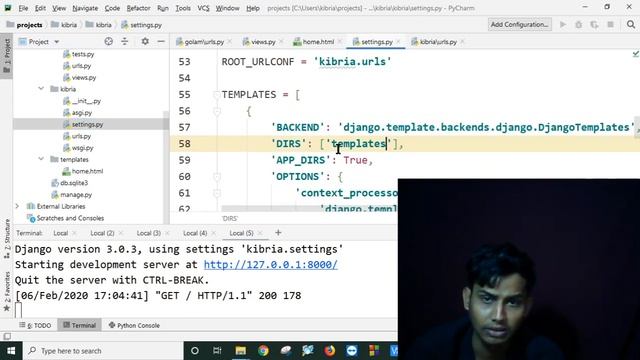Click the 'templates' string on line 58

(x=358, y=144)
